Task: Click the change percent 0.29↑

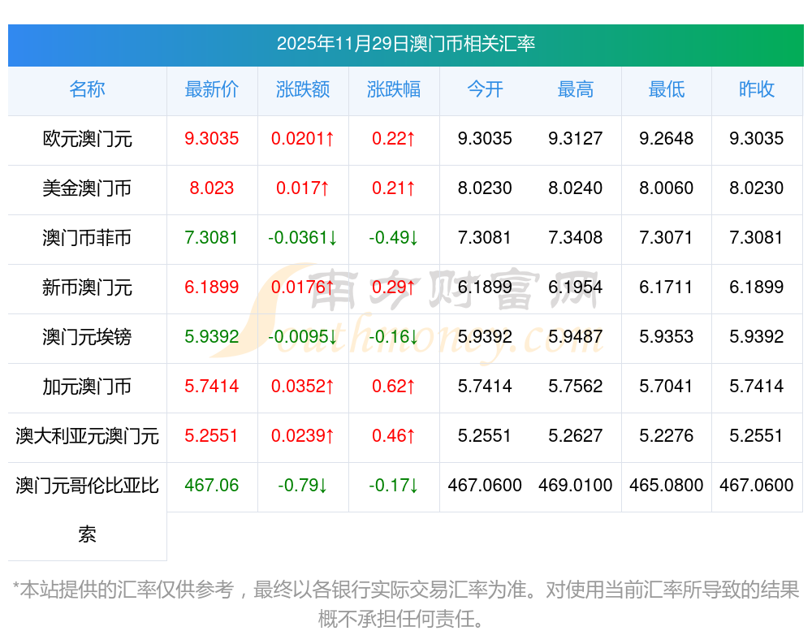Action: [394, 287]
